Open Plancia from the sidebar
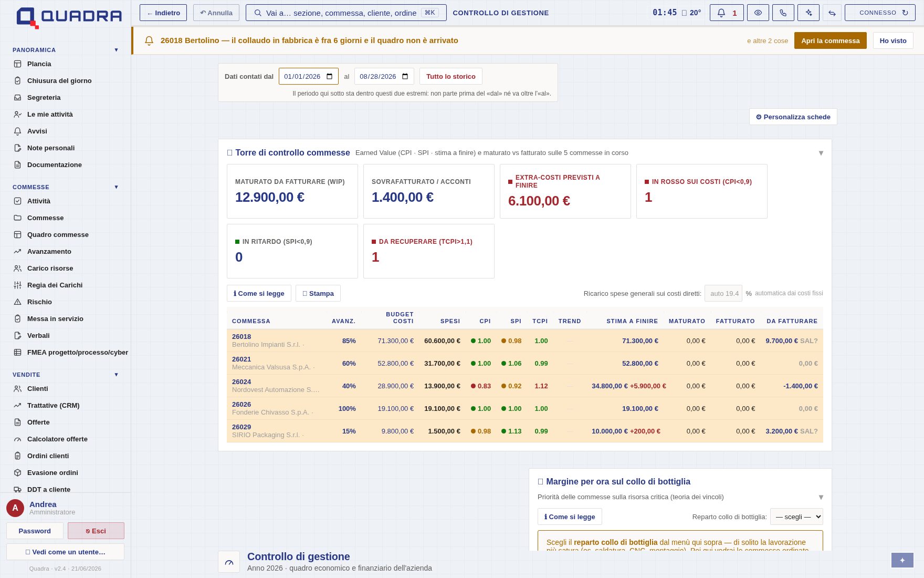The height and width of the screenshot is (578, 924). click(x=65, y=64)
